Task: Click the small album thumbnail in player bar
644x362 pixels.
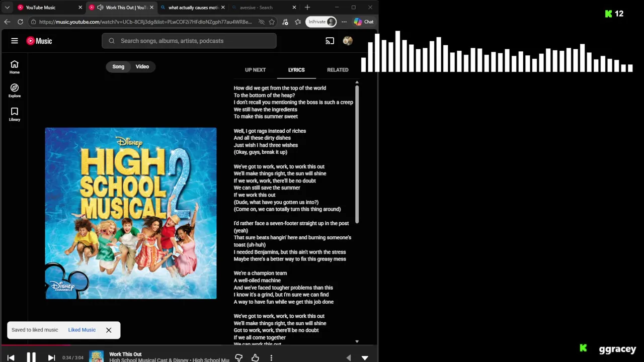Action: 96,356
